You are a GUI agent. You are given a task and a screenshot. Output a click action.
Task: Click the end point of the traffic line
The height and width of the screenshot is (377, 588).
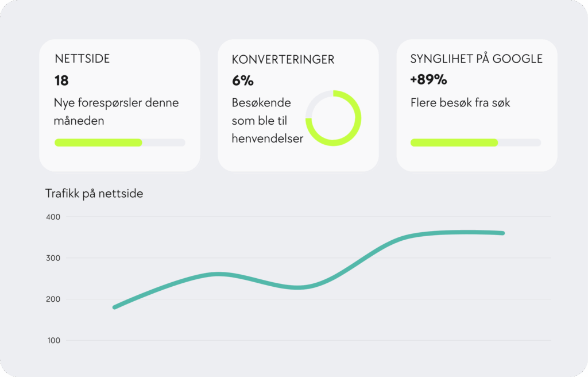pos(502,233)
